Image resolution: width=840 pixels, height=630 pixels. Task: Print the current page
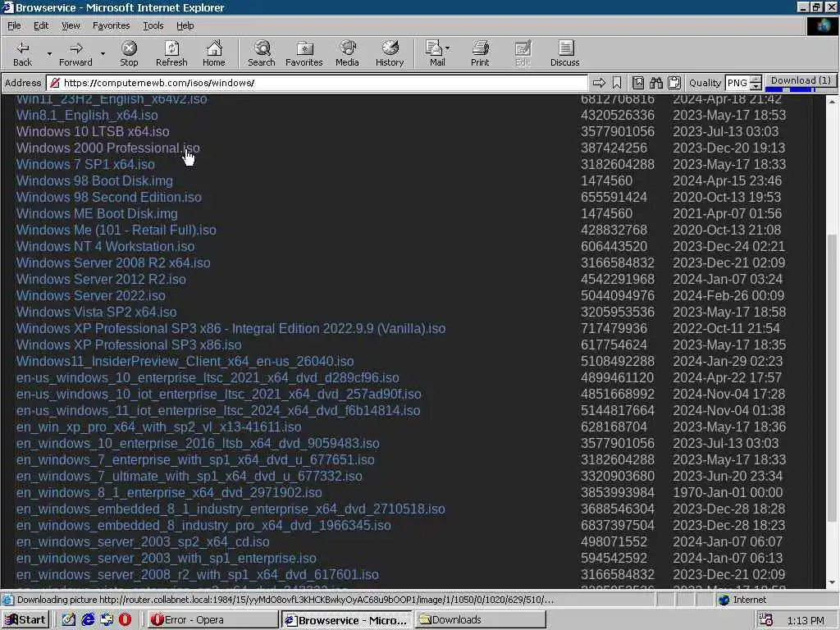(x=480, y=53)
